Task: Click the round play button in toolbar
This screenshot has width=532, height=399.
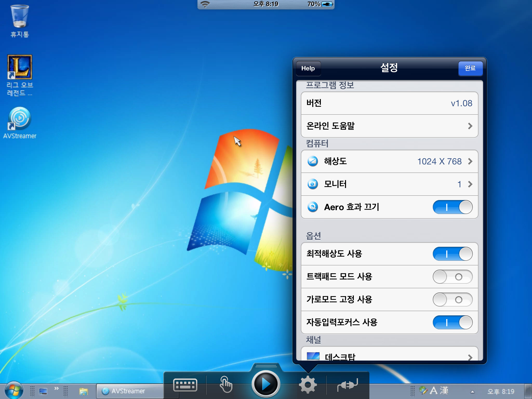Action: point(266,384)
